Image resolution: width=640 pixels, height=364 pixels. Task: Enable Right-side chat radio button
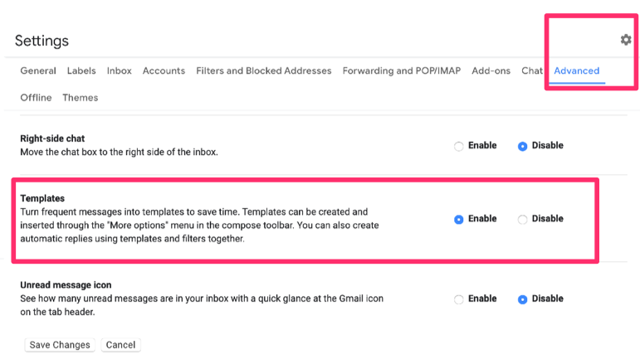(459, 146)
